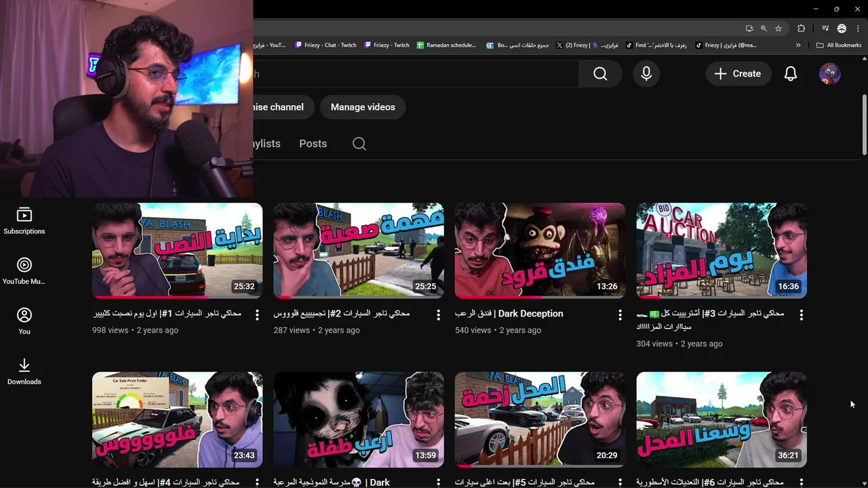Open the account avatar menu

point(829,74)
